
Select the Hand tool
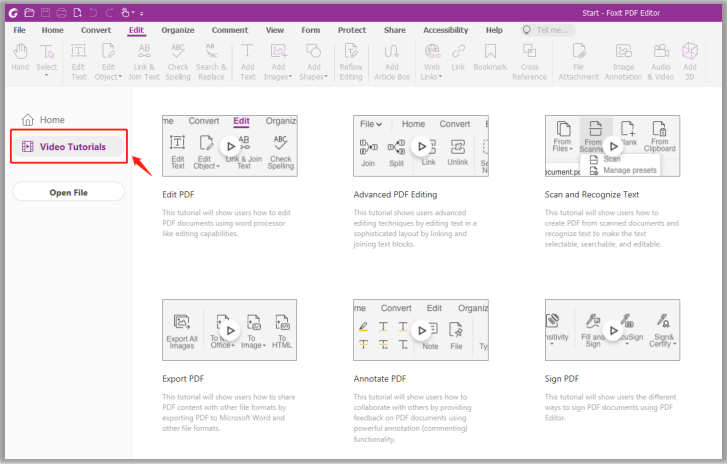tap(20, 57)
